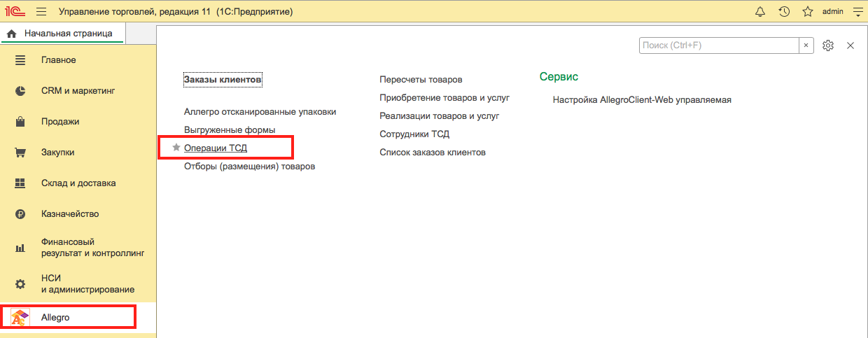Open history clock icon

click(x=784, y=11)
